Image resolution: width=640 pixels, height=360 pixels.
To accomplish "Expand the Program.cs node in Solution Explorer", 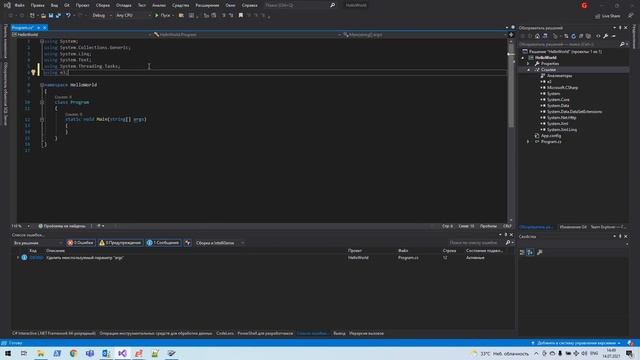I will click(528, 142).
